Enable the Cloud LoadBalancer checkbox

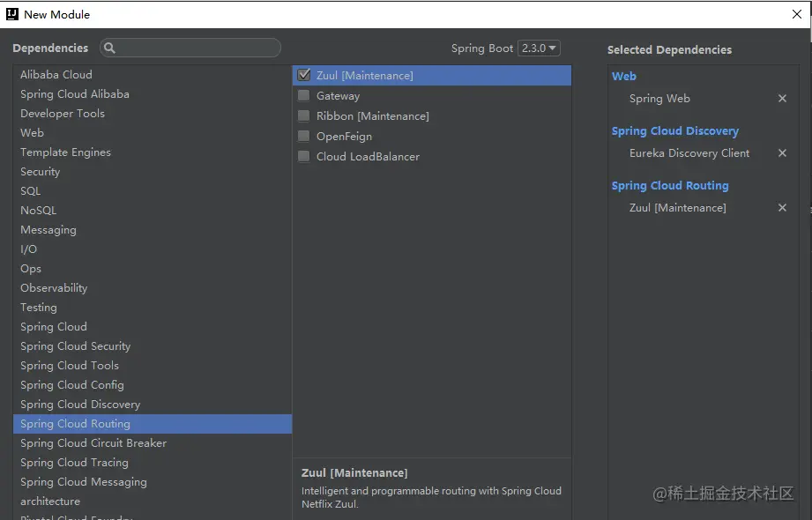point(304,156)
